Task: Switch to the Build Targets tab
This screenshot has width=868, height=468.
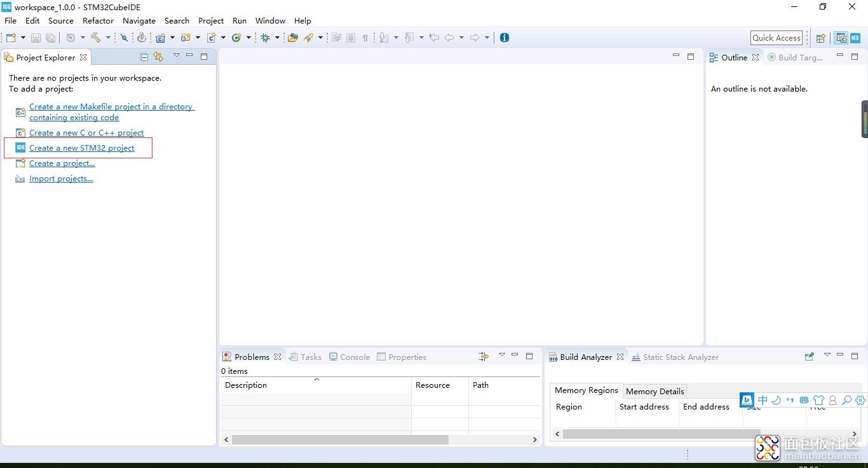Action: click(x=795, y=57)
